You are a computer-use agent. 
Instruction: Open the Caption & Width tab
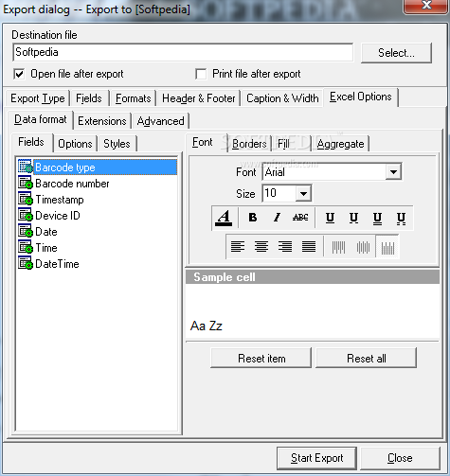(x=282, y=98)
